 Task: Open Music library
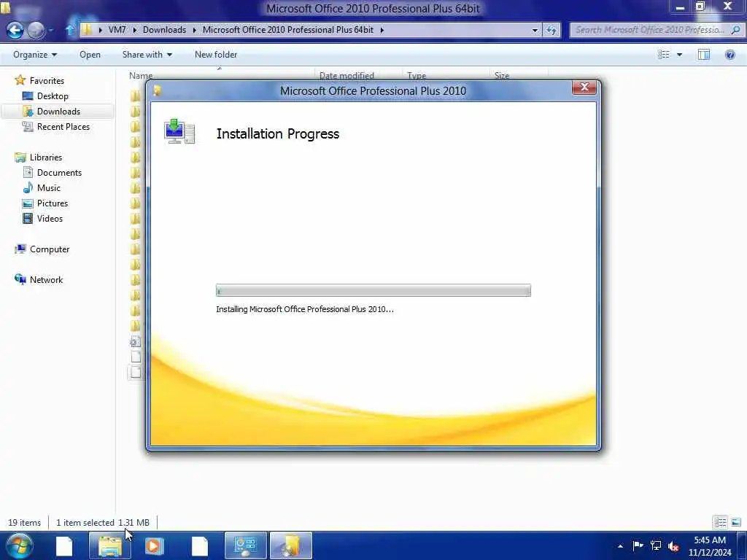point(49,187)
